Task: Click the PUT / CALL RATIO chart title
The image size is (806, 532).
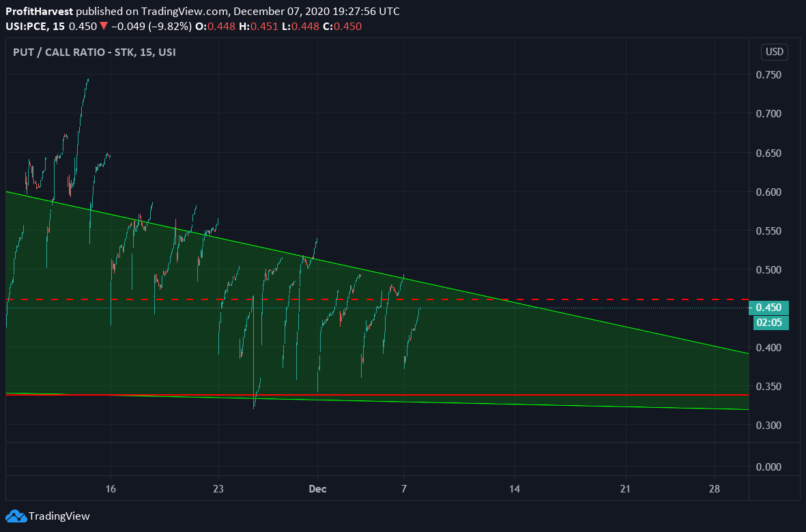Action: [x=95, y=52]
